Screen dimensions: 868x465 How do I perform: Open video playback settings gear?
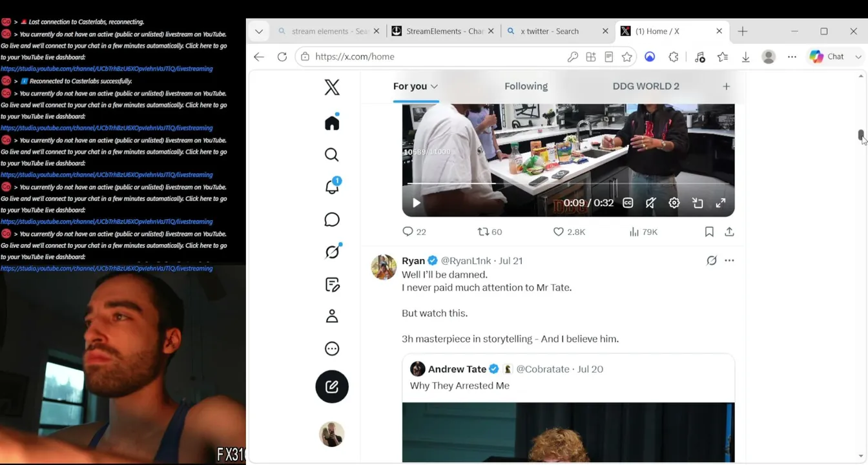tap(674, 203)
